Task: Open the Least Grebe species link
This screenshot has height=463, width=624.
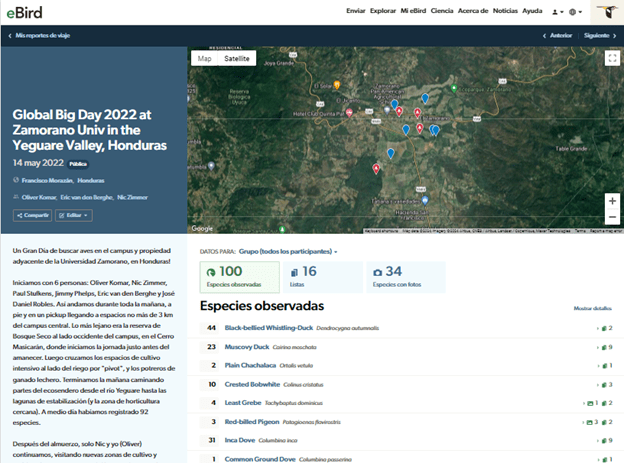Action: tap(243, 403)
